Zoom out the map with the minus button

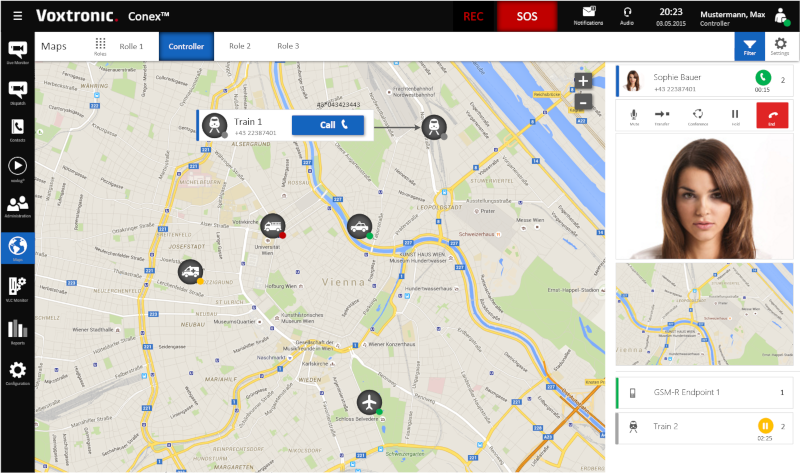point(583,101)
